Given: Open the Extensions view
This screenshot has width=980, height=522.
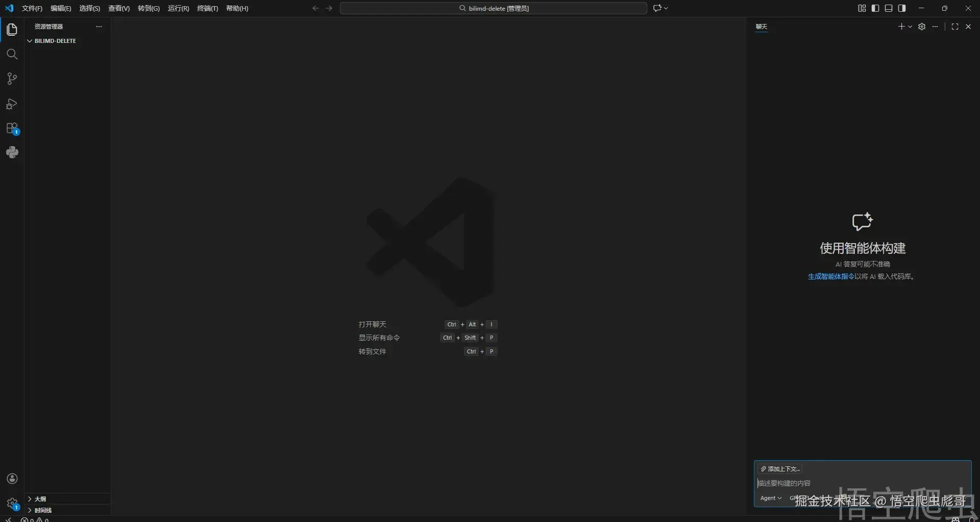Looking at the screenshot, I should [x=12, y=128].
